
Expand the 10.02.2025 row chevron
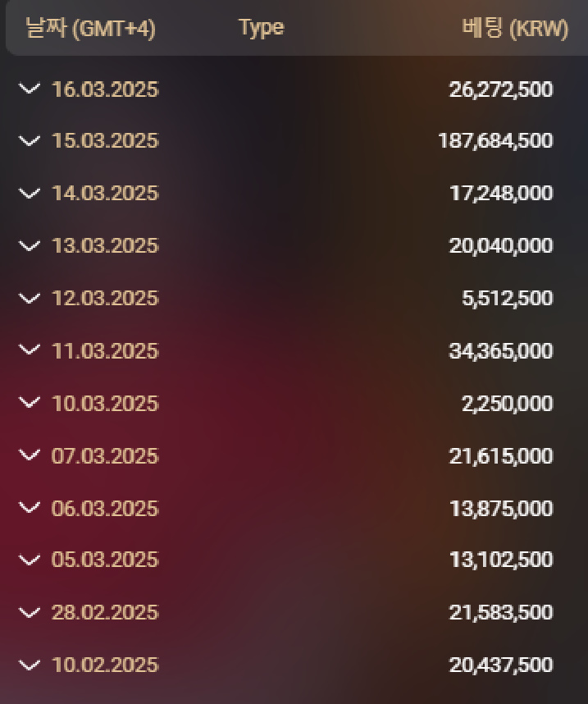point(30,665)
